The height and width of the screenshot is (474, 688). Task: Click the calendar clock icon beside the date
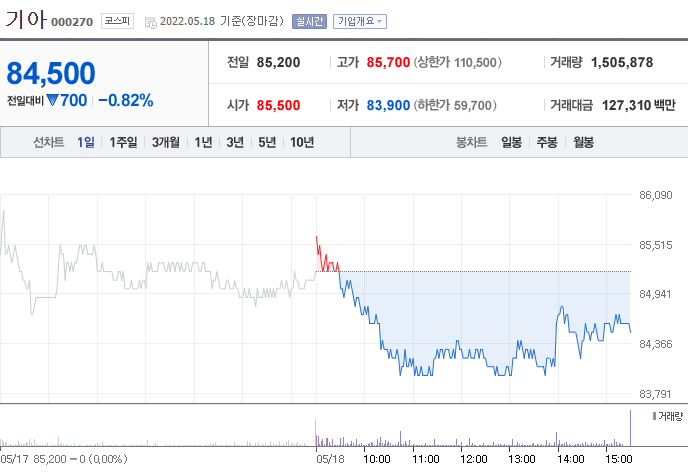150,23
